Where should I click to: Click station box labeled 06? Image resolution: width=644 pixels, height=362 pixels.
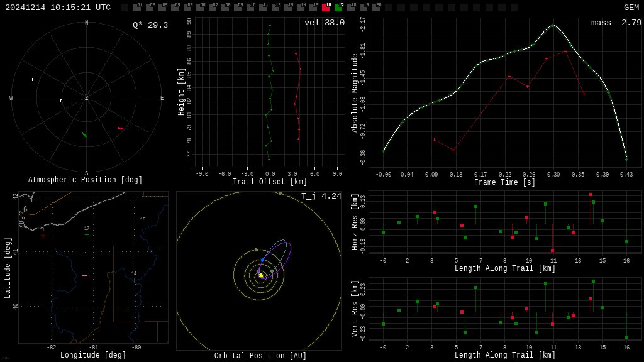pyautogui.click(x=200, y=8)
